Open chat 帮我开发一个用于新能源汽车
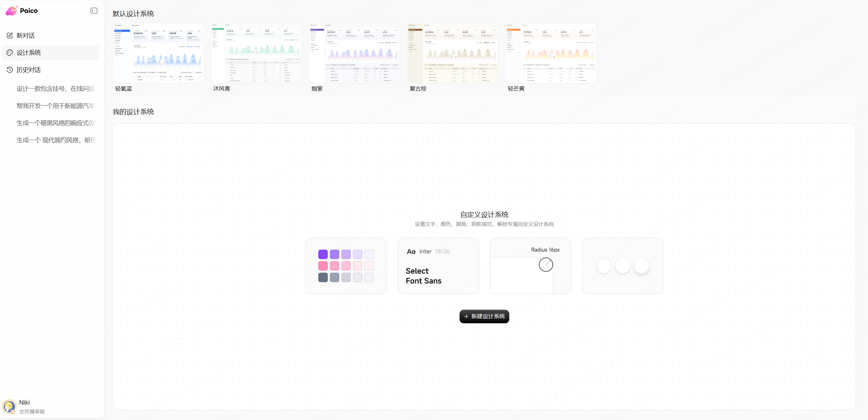Viewport: 868px width, 420px height. [x=57, y=106]
